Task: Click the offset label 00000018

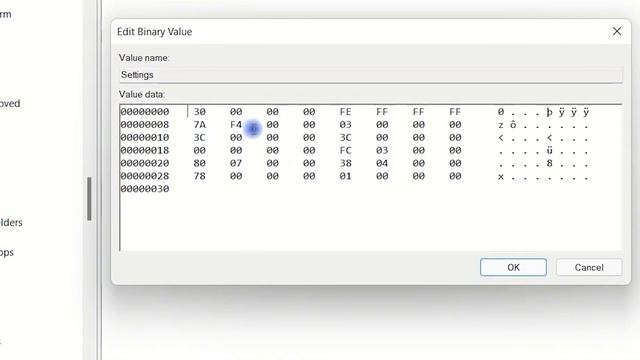Action: [144, 151]
